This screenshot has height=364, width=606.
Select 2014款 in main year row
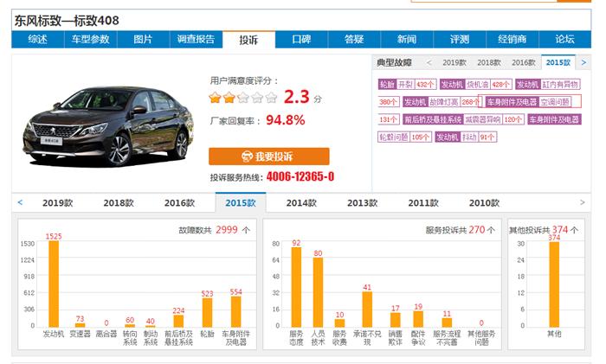click(x=301, y=203)
